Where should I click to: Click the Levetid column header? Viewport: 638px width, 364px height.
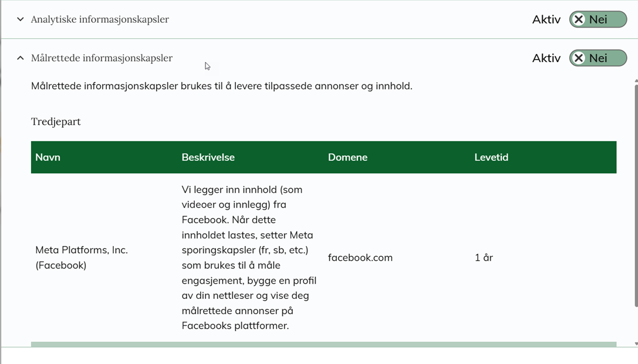491,157
